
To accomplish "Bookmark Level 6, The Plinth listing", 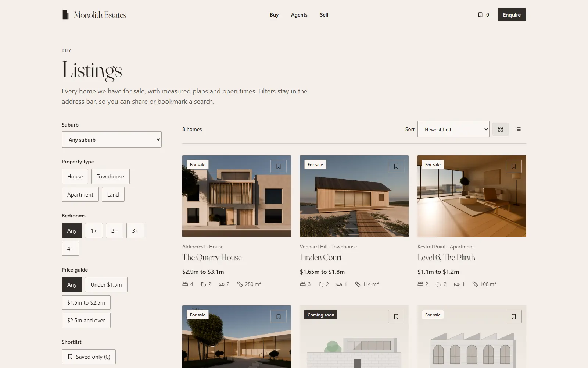I will [x=514, y=166].
